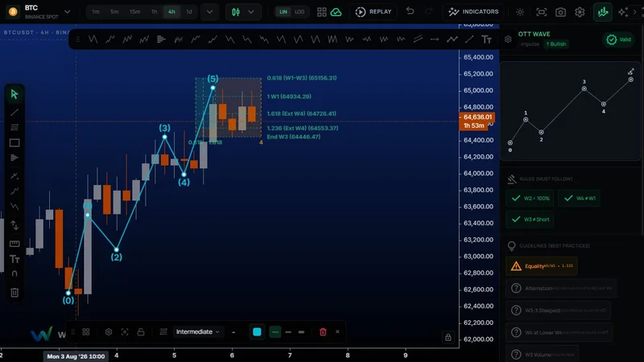
Task: Open the templates grid in bottom toolbar
Action: click(86, 331)
